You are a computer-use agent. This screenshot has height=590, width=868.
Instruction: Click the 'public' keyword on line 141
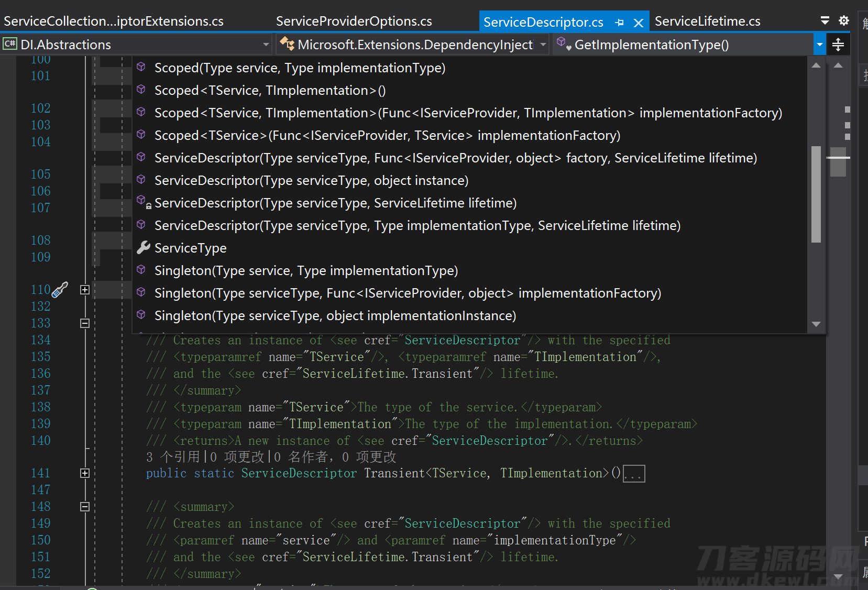(x=166, y=473)
